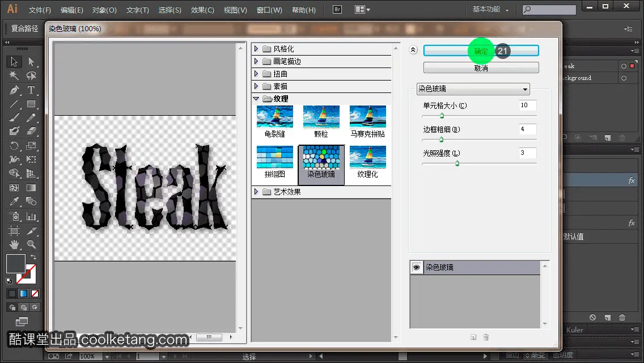
Task: Click 确定 to apply the filter
Action: click(481, 51)
